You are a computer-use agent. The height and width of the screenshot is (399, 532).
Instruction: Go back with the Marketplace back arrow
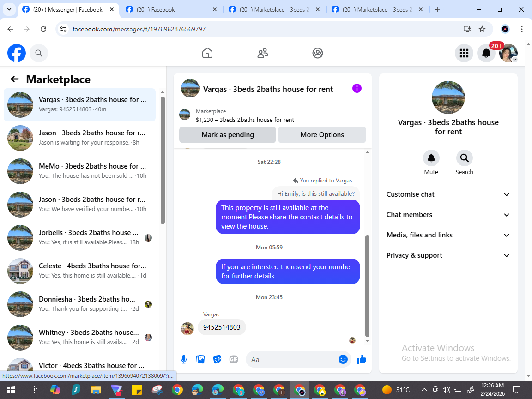tap(15, 79)
